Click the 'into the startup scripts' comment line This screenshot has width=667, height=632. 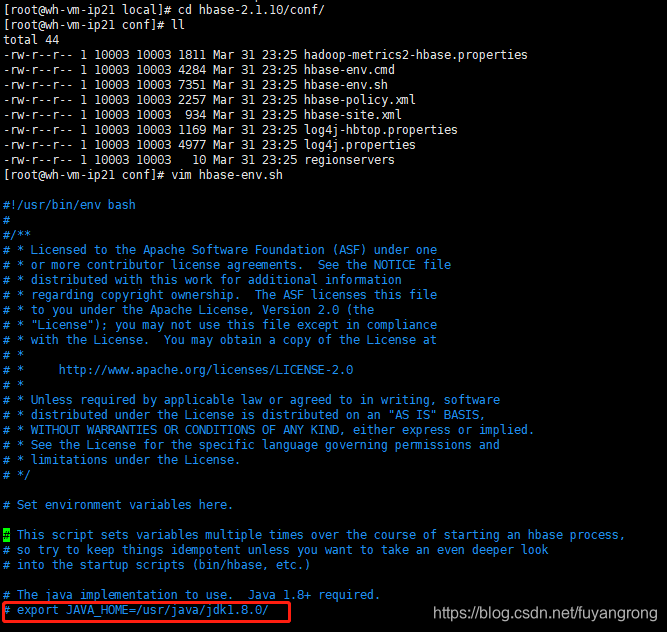point(157,565)
